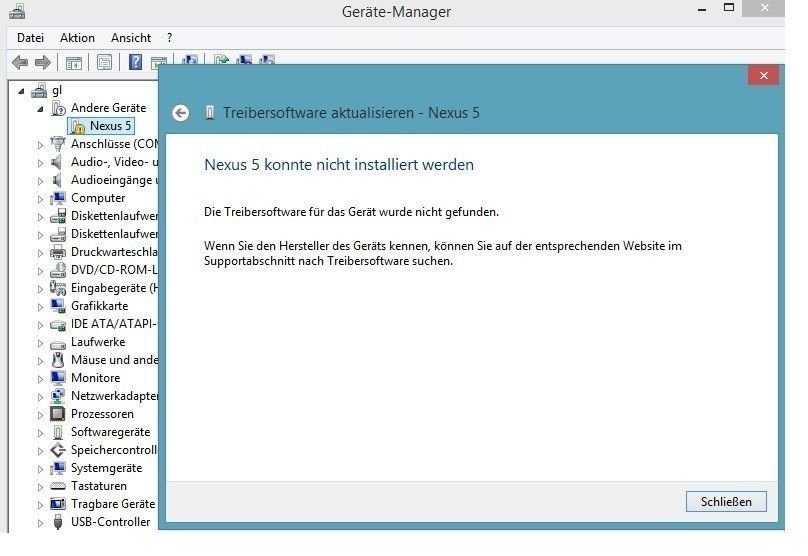Click the Audioeingänge speaker icon
Image resolution: width=808 pixels, height=556 pixels.
(x=57, y=180)
